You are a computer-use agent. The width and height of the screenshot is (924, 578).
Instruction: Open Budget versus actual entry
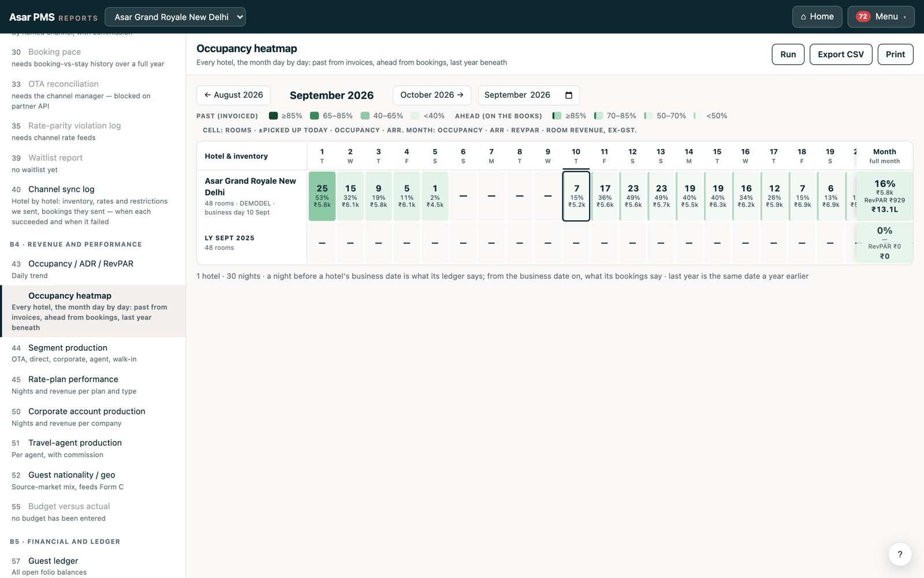click(92, 512)
